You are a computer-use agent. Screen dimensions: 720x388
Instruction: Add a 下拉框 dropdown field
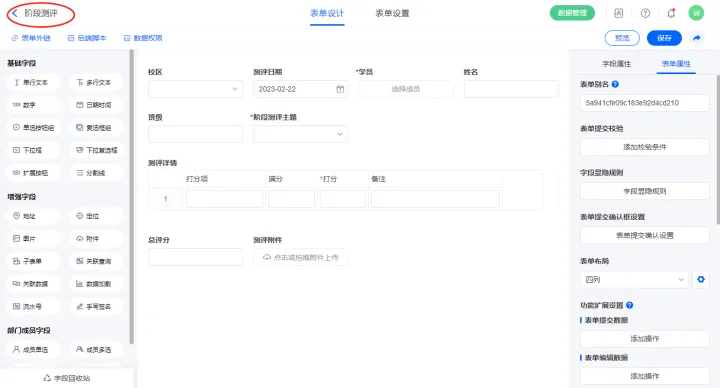[x=33, y=150]
